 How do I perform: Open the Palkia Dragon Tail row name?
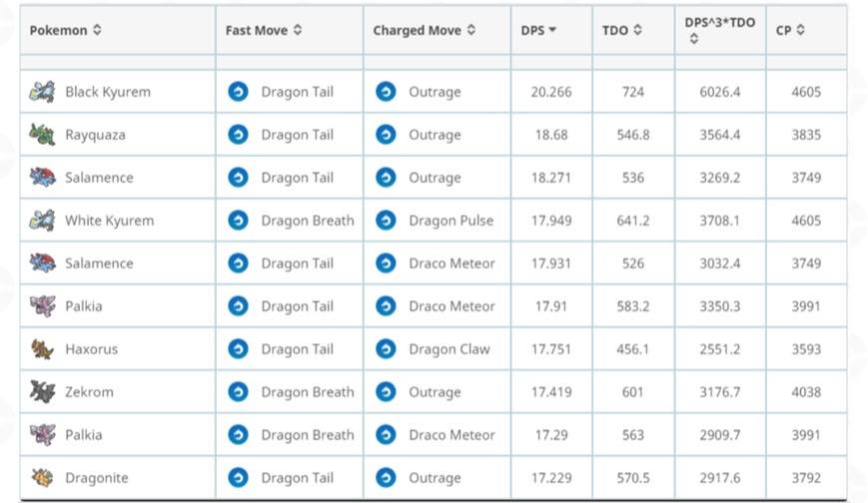84,306
